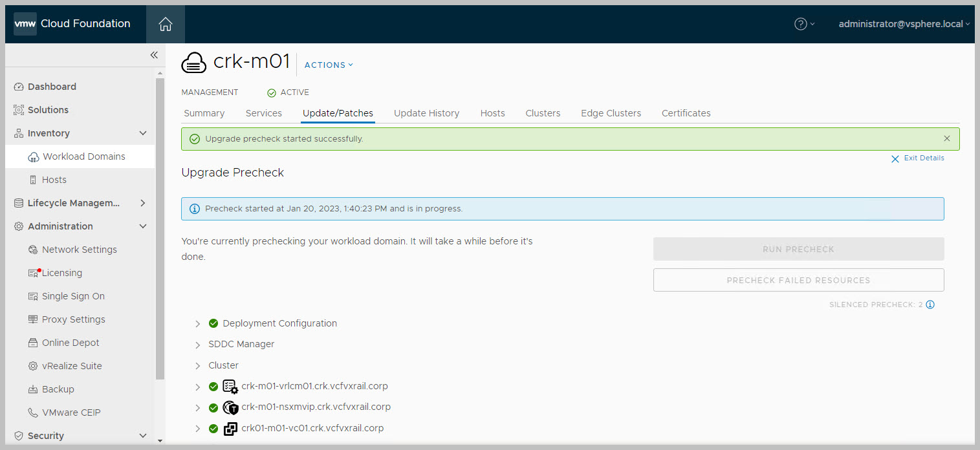
Task: Dismiss the green success notification banner
Action: coord(947,138)
